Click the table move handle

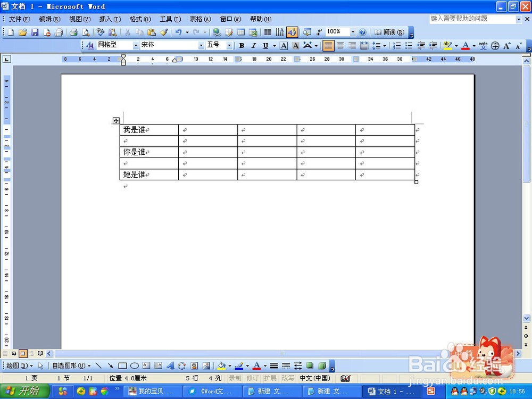116,120
